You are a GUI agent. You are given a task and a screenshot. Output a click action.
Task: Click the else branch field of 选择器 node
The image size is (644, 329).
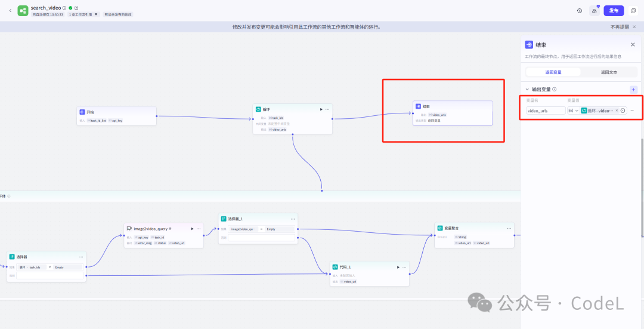click(x=49, y=275)
